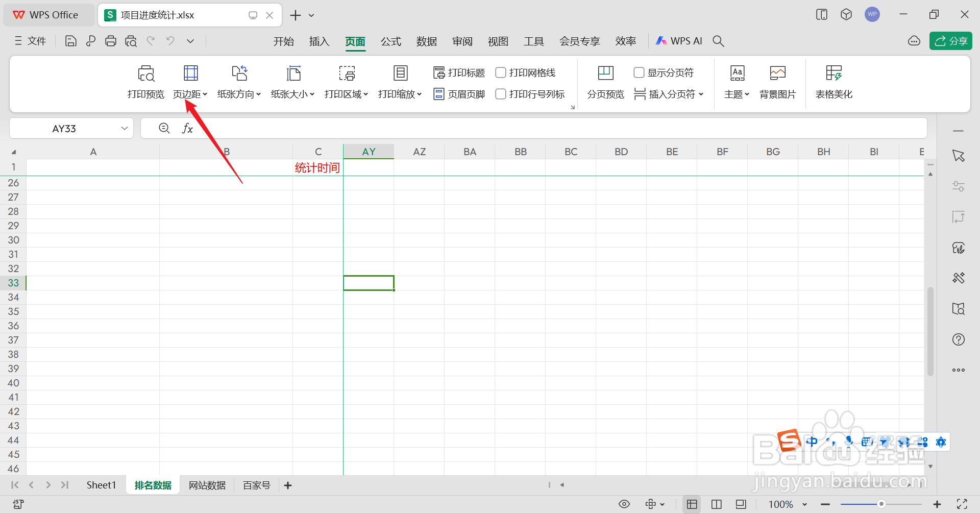980x514 pixels.
Task: Open the 效率 efficiency tab
Action: pyautogui.click(x=626, y=41)
